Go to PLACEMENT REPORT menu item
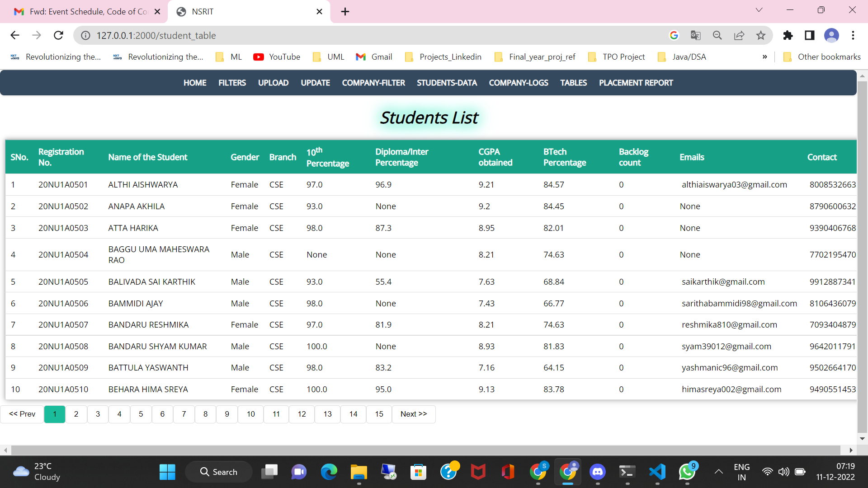 click(636, 83)
